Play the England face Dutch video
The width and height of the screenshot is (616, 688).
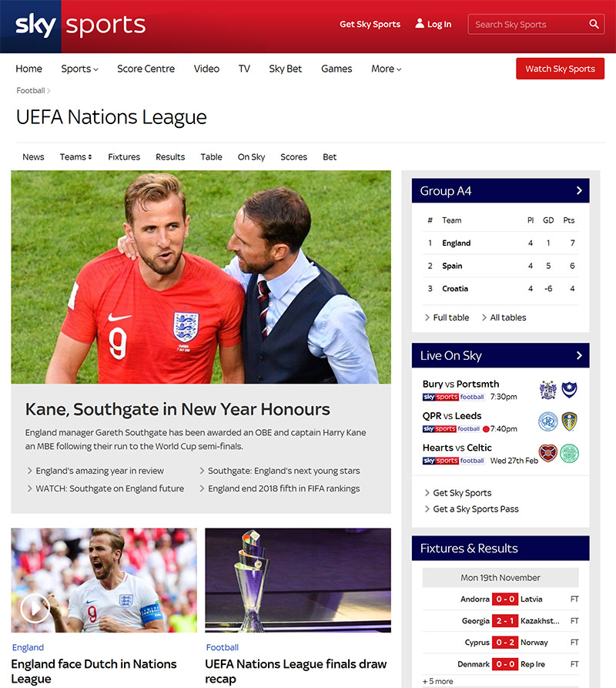[35, 608]
